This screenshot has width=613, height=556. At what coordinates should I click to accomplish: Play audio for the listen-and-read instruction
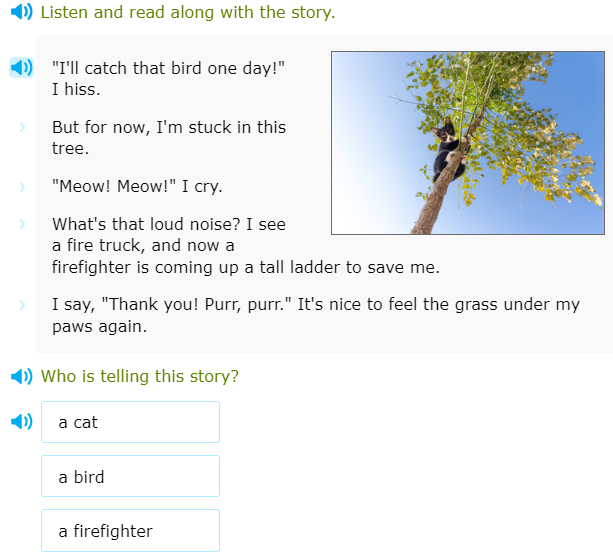click(20, 13)
